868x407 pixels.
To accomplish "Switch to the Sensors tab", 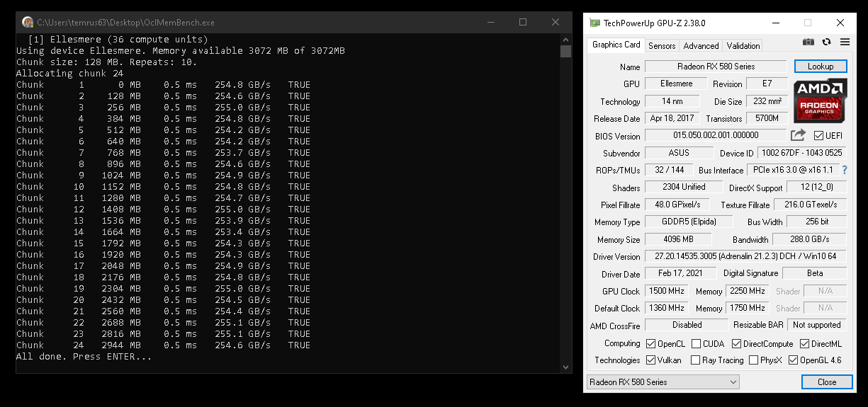I will click(662, 46).
